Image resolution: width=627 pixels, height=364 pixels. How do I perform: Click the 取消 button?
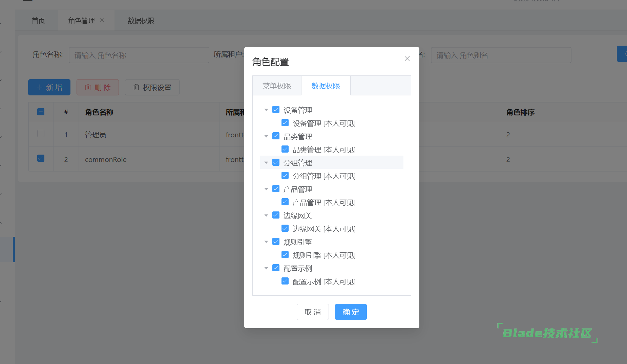(312, 312)
